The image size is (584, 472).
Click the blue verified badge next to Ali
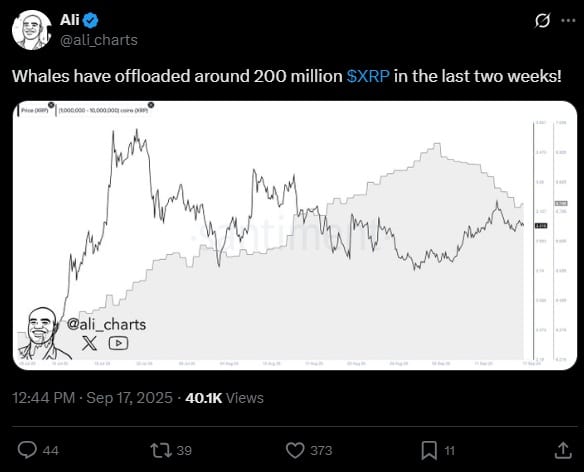91,20
